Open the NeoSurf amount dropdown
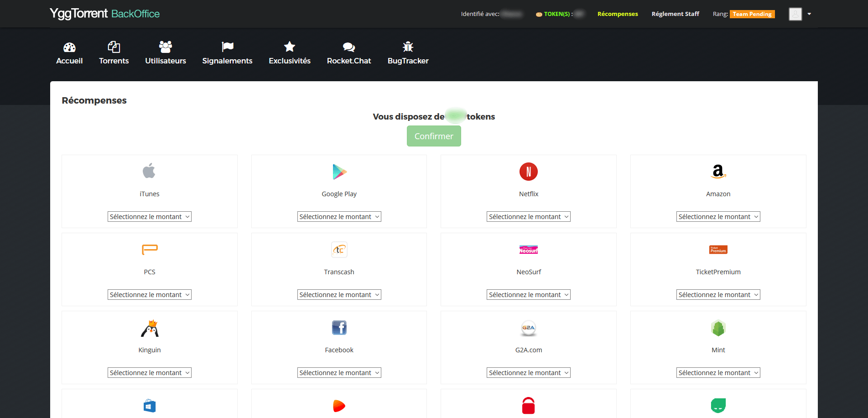The height and width of the screenshot is (418, 868). pos(529,295)
